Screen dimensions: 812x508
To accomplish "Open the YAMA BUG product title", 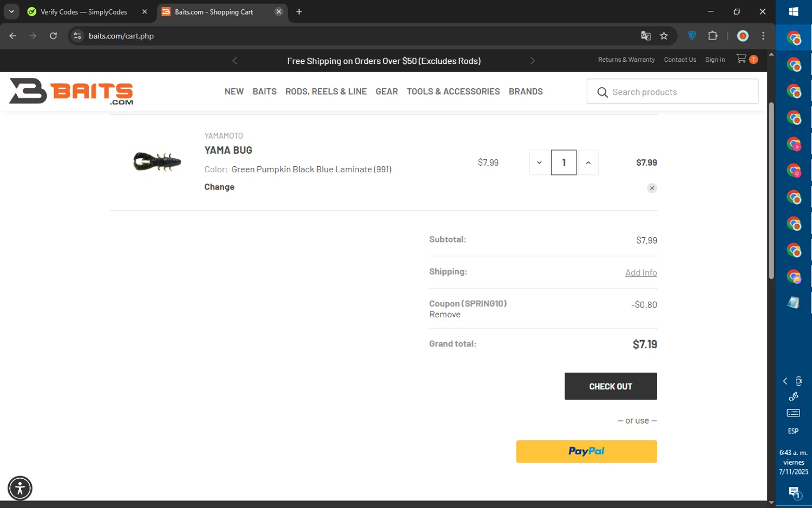I will (228, 150).
